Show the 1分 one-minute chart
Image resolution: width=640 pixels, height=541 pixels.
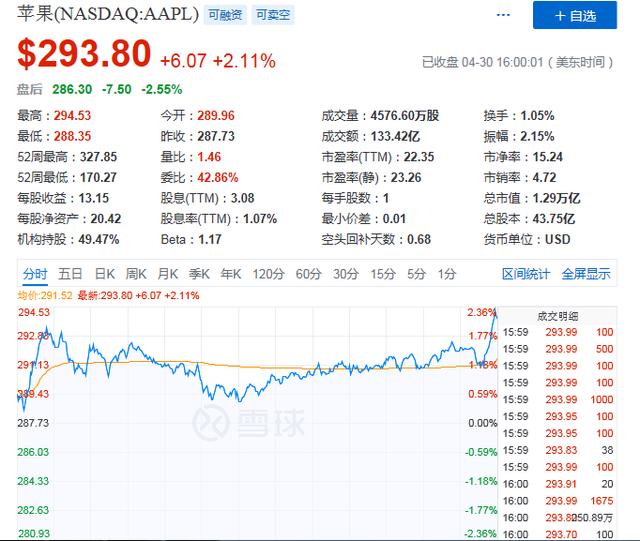pos(447,274)
